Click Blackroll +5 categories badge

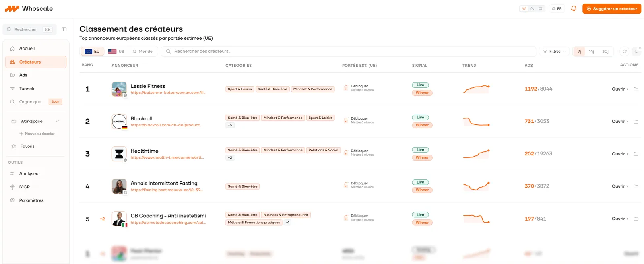click(230, 125)
